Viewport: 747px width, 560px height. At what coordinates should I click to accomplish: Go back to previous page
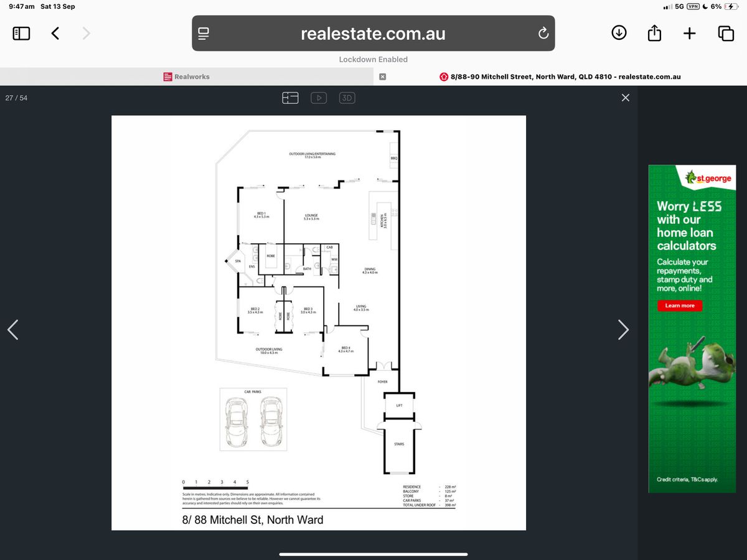point(55,34)
